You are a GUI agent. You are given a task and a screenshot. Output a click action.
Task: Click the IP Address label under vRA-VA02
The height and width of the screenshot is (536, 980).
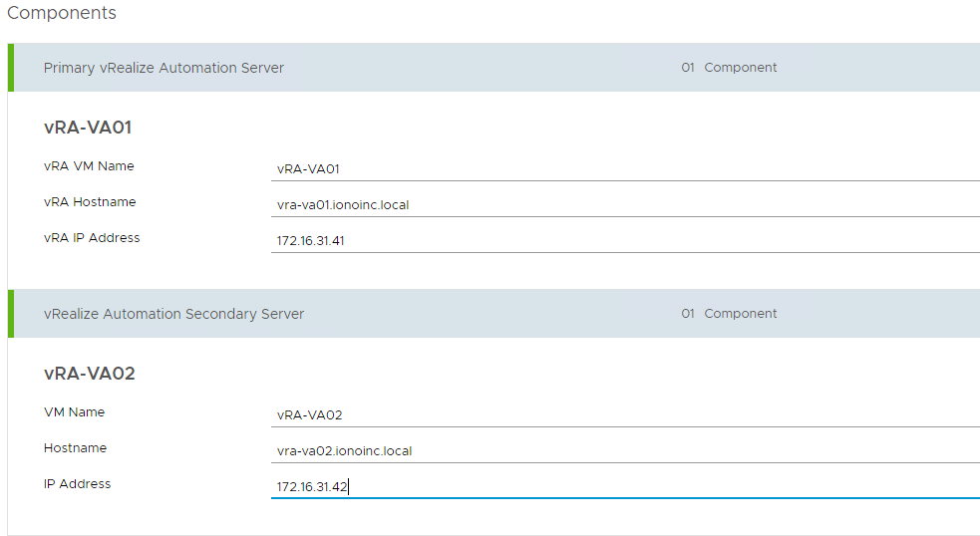[77, 484]
